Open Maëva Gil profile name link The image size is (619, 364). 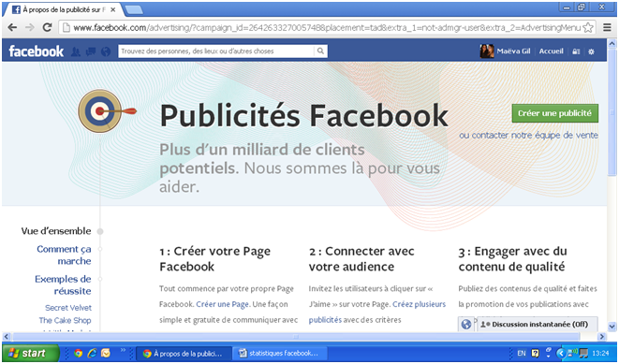513,51
